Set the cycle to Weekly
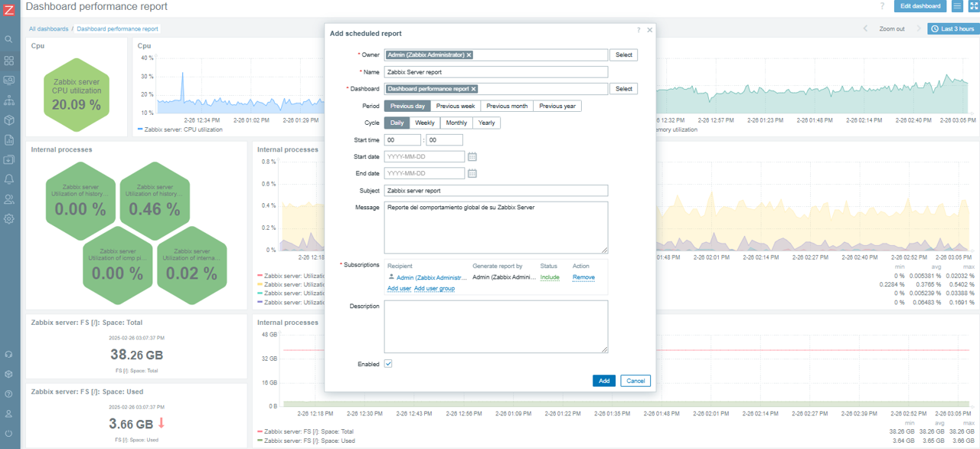This screenshot has width=980, height=449. pyautogui.click(x=425, y=123)
